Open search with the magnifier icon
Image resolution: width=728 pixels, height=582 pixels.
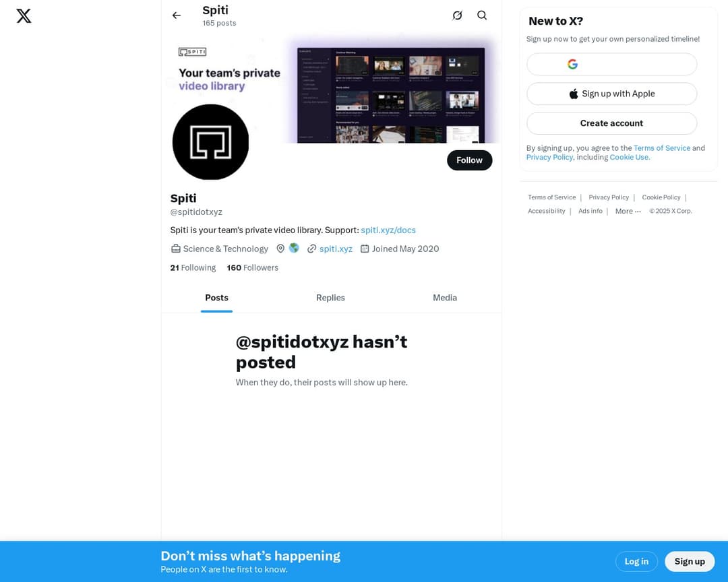482,15
